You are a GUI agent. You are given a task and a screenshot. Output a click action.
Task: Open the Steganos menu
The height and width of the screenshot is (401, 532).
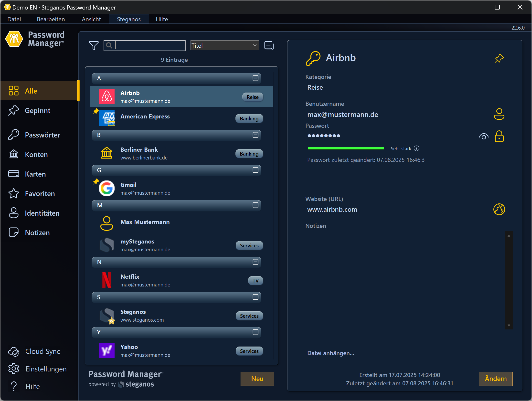[x=129, y=19]
